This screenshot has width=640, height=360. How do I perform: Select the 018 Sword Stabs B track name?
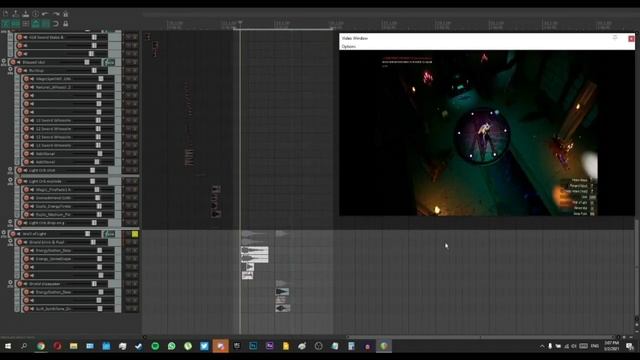[46, 37]
